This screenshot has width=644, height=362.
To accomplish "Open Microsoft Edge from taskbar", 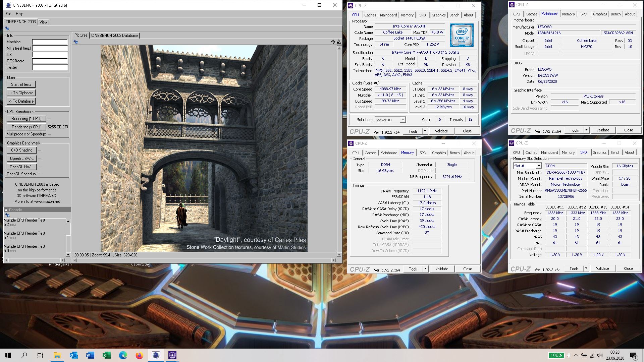I will click(123, 355).
